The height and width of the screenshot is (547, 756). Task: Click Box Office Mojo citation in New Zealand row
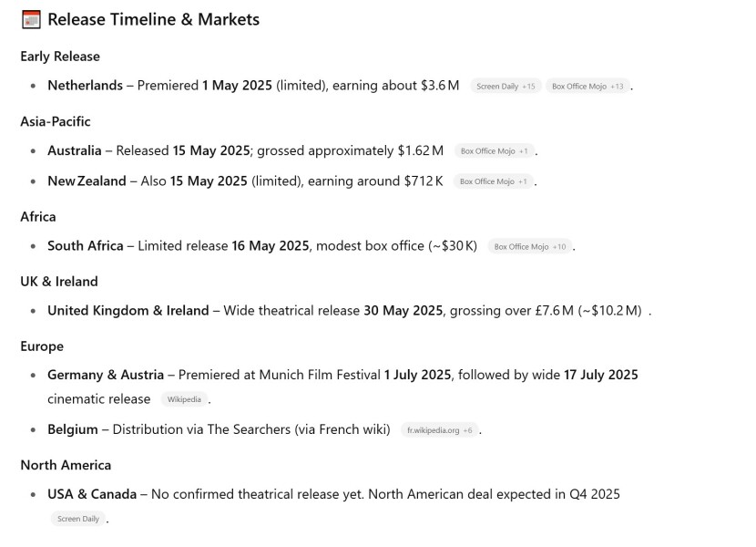coord(493,181)
